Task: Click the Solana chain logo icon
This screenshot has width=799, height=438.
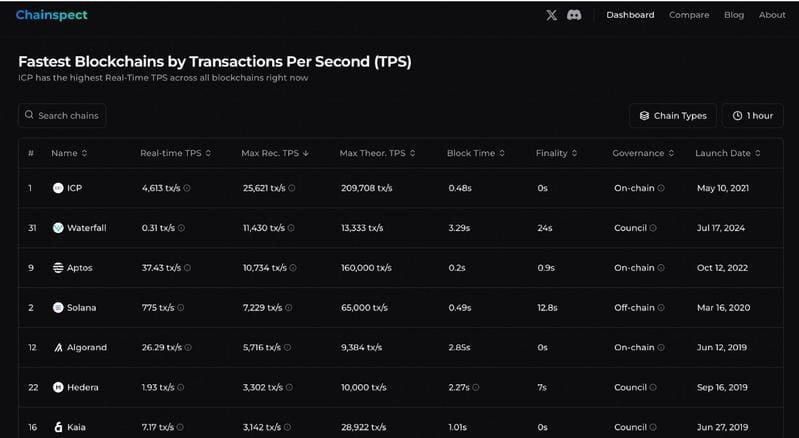Action: coord(58,308)
